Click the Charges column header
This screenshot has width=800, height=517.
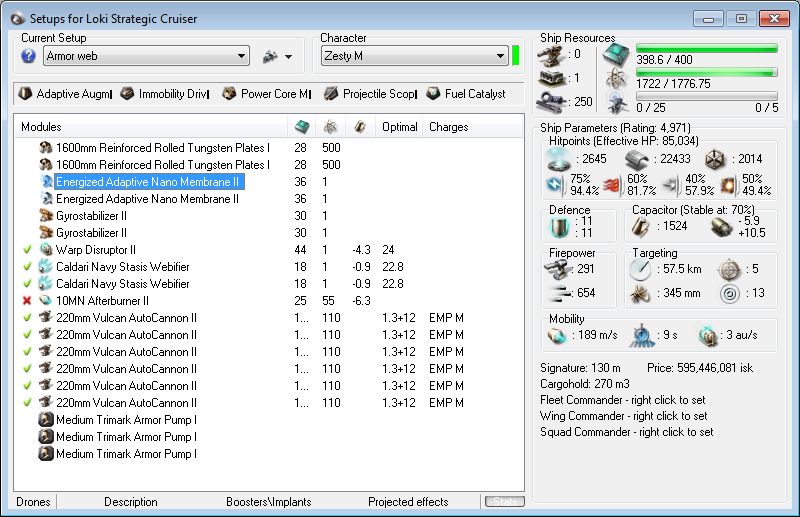(x=472, y=127)
